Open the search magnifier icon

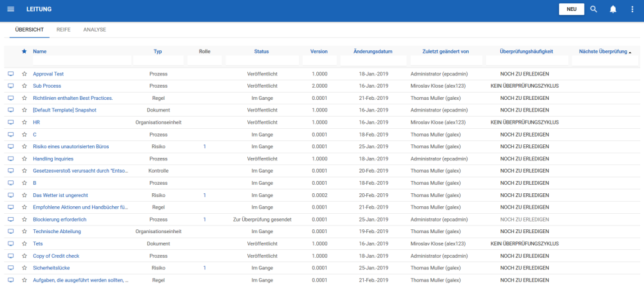[x=594, y=9]
